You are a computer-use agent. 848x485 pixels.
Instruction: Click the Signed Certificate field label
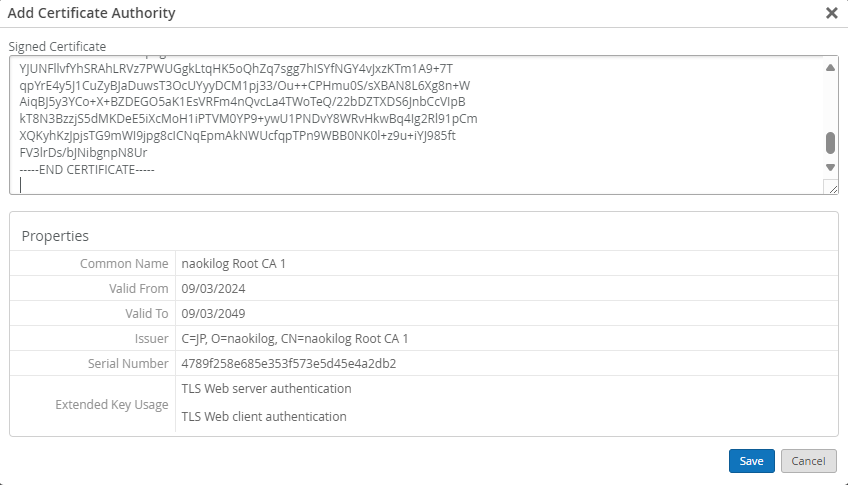pos(57,46)
